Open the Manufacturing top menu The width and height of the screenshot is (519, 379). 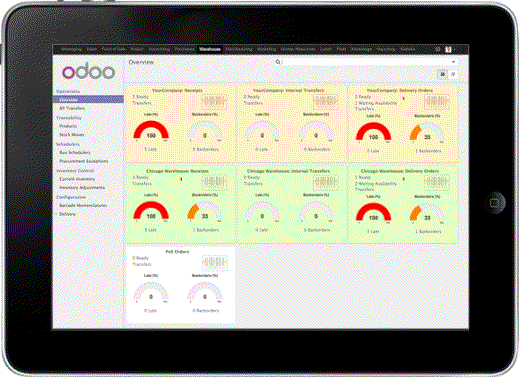239,50
